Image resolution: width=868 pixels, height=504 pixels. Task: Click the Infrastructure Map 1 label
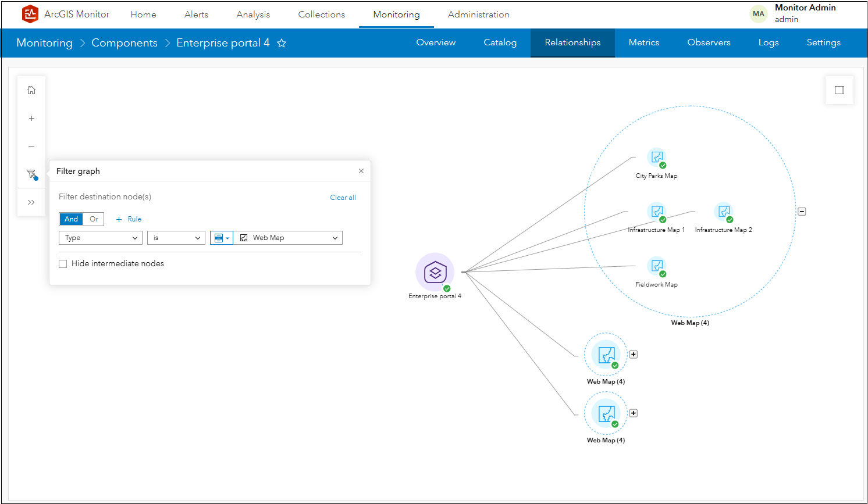(x=656, y=230)
